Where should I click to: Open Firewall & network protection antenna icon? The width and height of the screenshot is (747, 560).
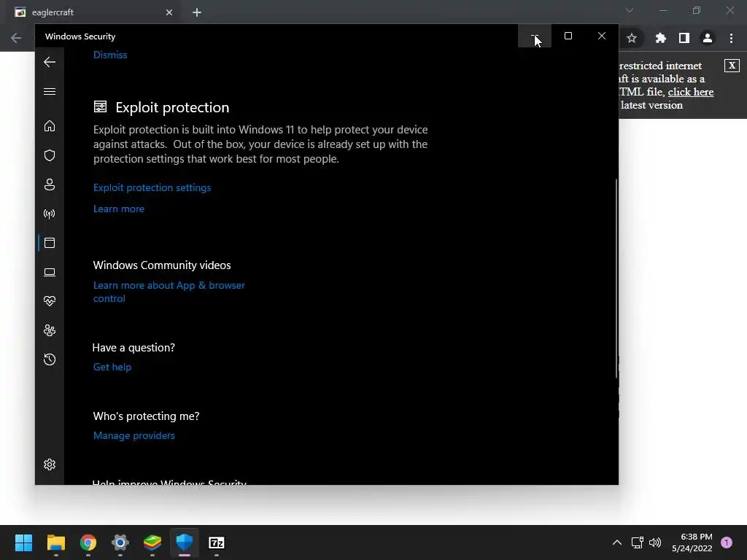pos(50,214)
